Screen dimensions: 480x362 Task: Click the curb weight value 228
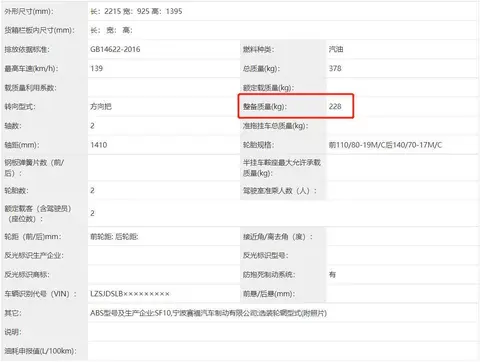point(335,106)
